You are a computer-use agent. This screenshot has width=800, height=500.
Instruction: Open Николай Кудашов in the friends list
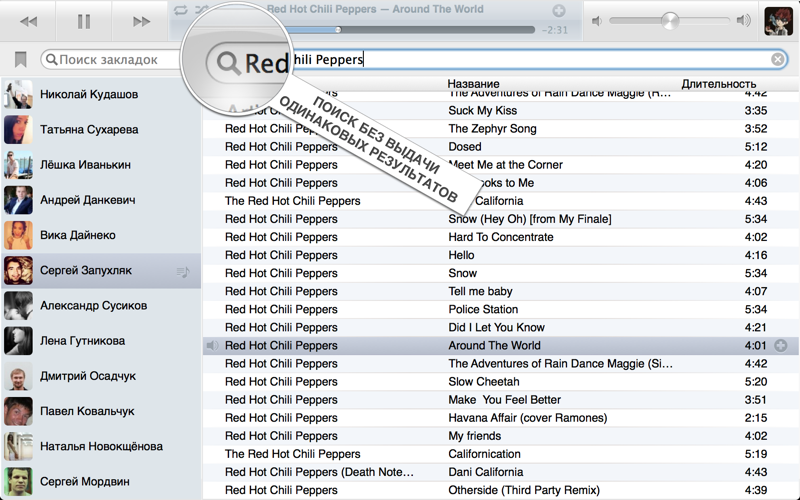tap(101, 94)
